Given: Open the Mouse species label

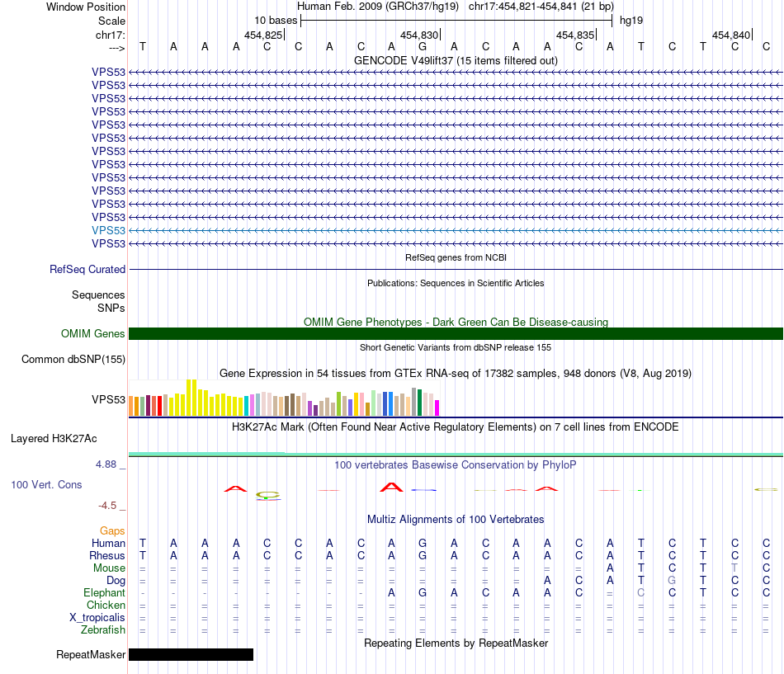Looking at the screenshot, I should (x=109, y=568).
